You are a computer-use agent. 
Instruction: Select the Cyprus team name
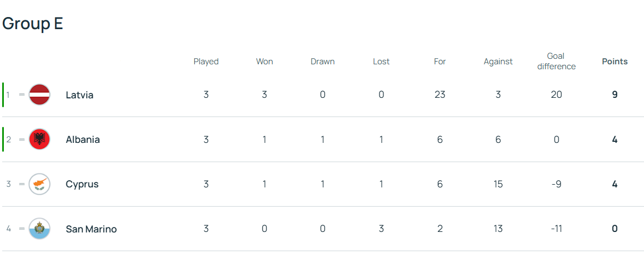[x=82, y=184]
